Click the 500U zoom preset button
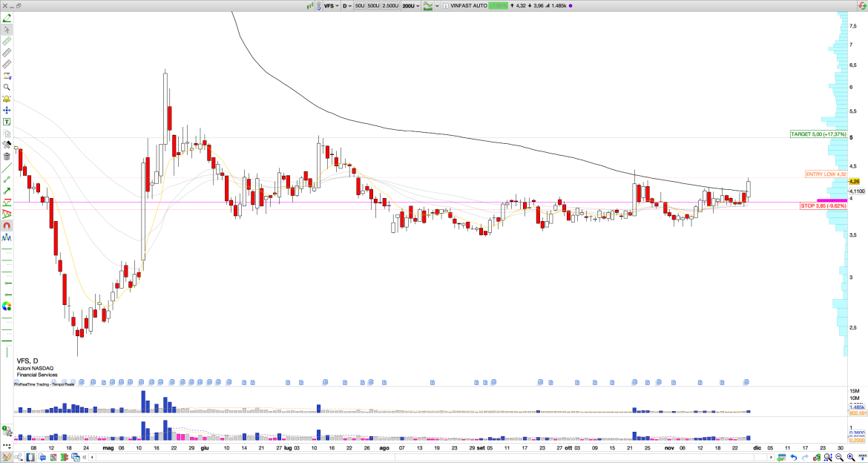Viewport: 868px width, 463px height. coord(373,5)
